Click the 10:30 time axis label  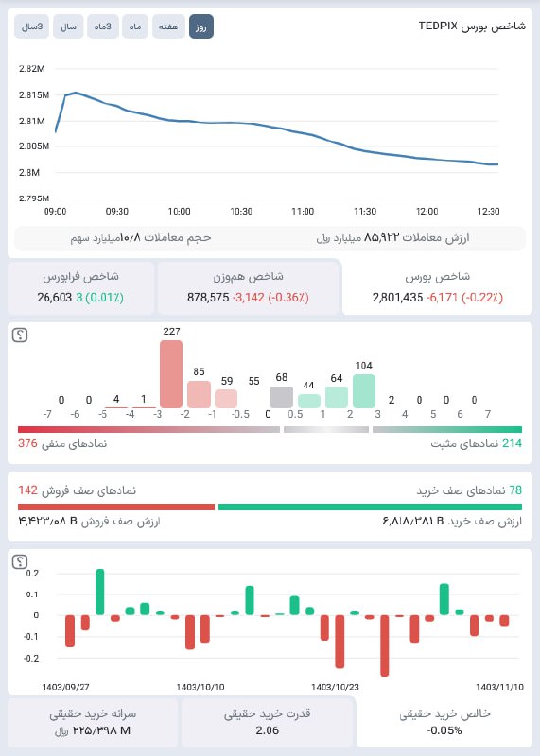[241, 211]
